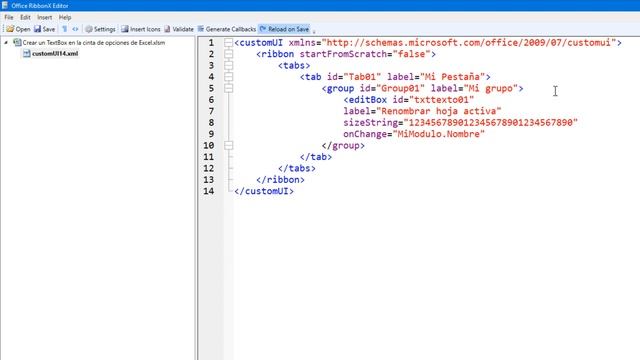Viewport: 640px width, 360px height.
Task: Click the "Tab01" id value
Action: (x=362, y=77)
